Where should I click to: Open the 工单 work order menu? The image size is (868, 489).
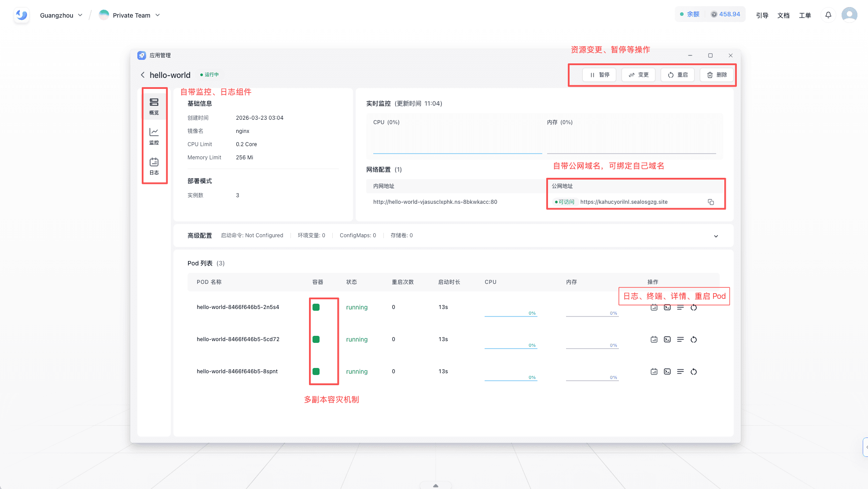click(x=805, y=15)
